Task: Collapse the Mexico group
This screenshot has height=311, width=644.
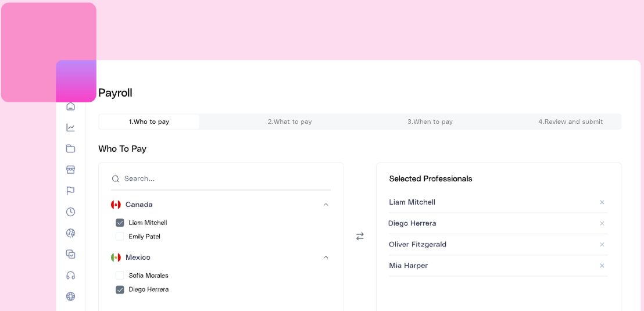Action: click(325, 258)
